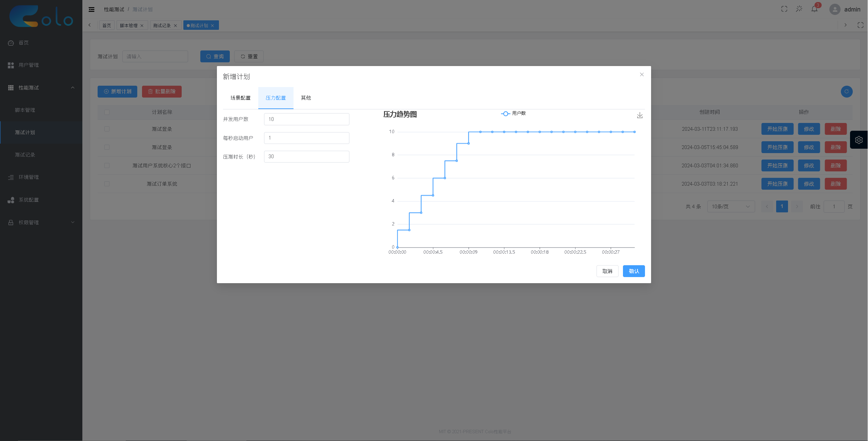Screen dimensions: 868x441
Task: Toggle the sidebar collapse hamburger icon
Action: [x=92, y=9]
